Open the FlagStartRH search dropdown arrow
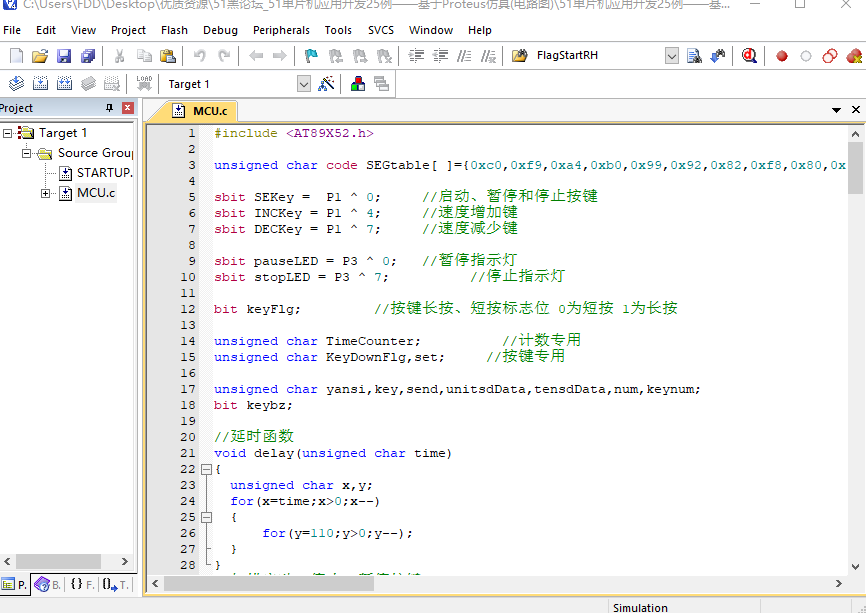 672,56
